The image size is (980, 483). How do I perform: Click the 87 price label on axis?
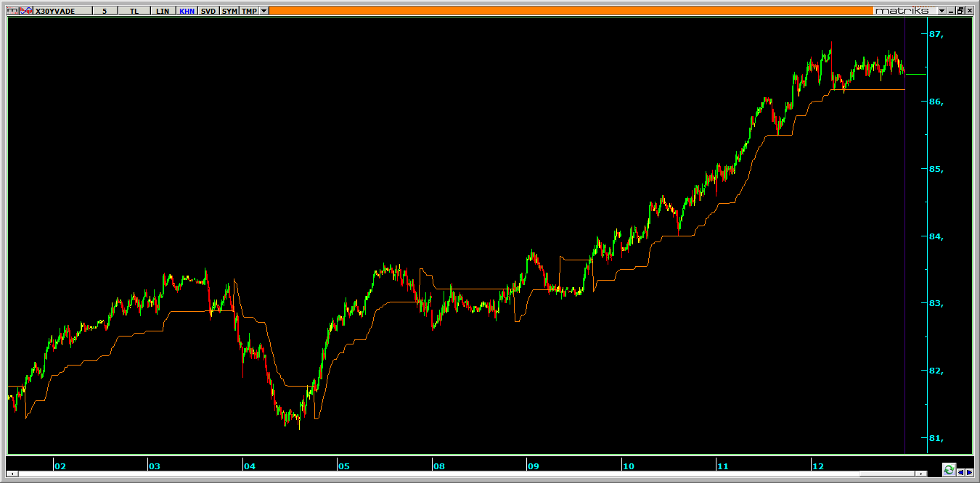click(936, 34)
